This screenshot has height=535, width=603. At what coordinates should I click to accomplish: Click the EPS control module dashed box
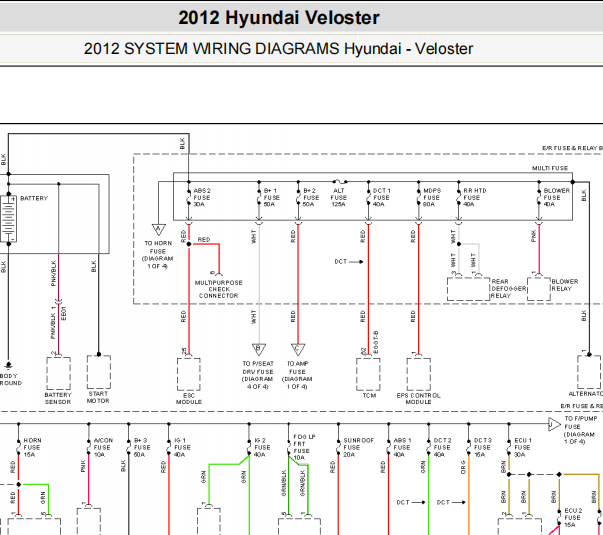(419, 374)
